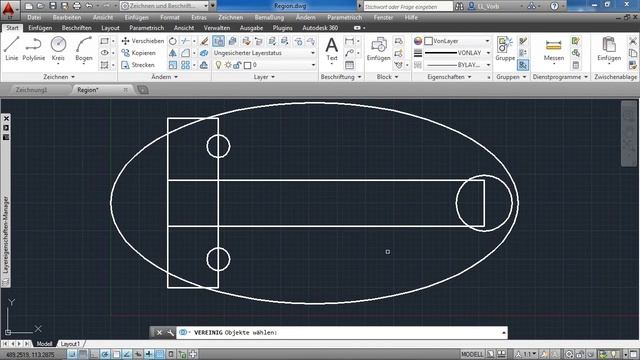
Task: Open the Layer Properties manager icon
Action: tap(218, 41)
